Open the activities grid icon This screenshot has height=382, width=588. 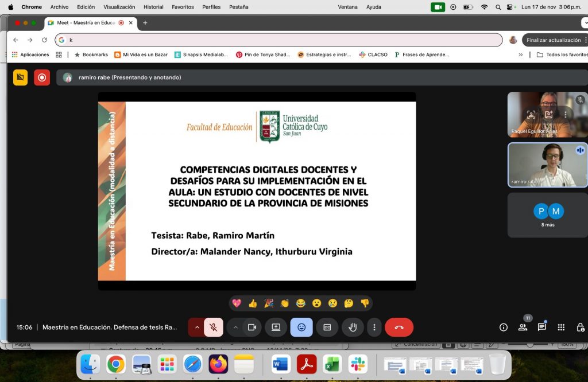561,327
